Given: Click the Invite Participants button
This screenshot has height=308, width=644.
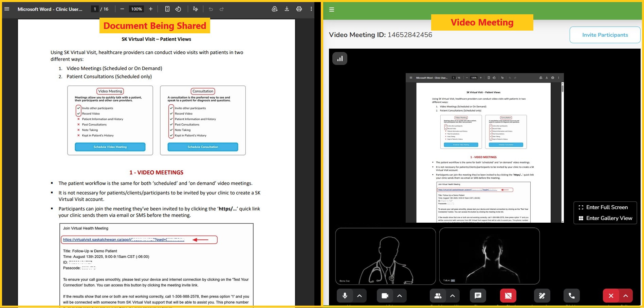Looking at the screenshot, I should pos(605,35).
